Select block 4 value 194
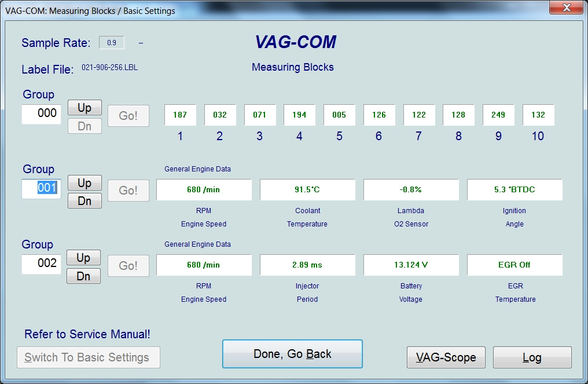588x384 pixels. (x=299, y=115)
